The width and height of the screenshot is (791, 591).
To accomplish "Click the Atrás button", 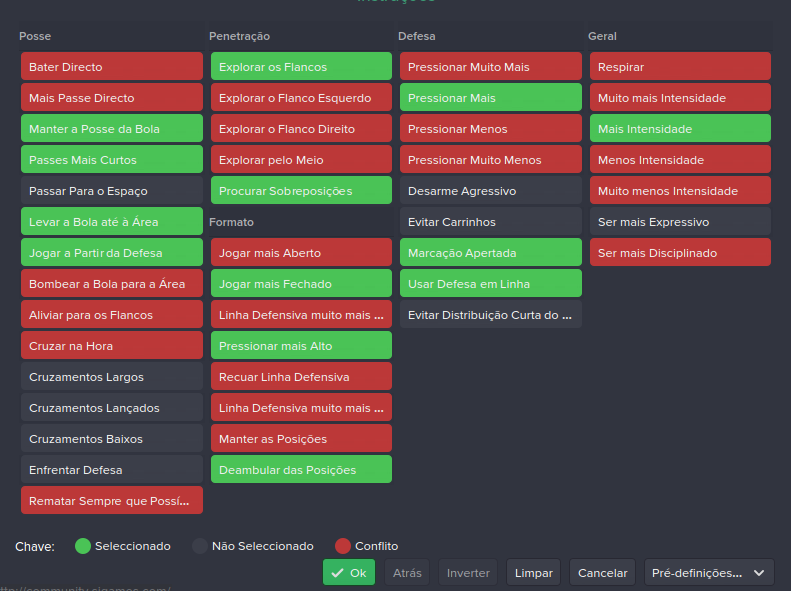I will pos(407,572).
